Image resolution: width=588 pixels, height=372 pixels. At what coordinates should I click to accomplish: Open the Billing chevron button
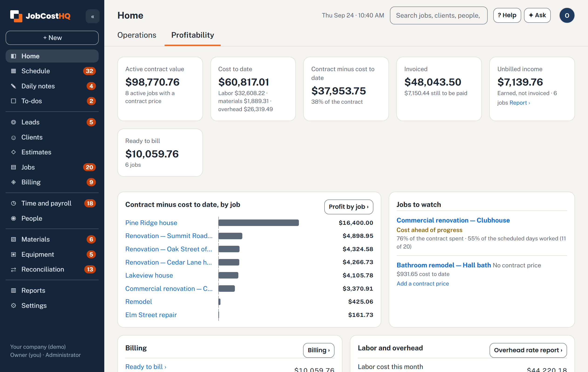(319, 350)
